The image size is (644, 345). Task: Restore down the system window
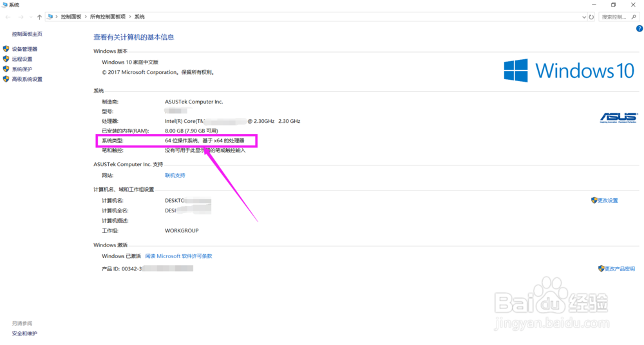(613, 5)
